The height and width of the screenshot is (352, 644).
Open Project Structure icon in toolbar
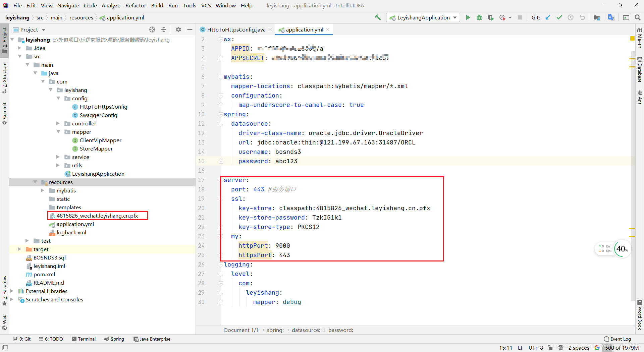click(x=597, y=17)
